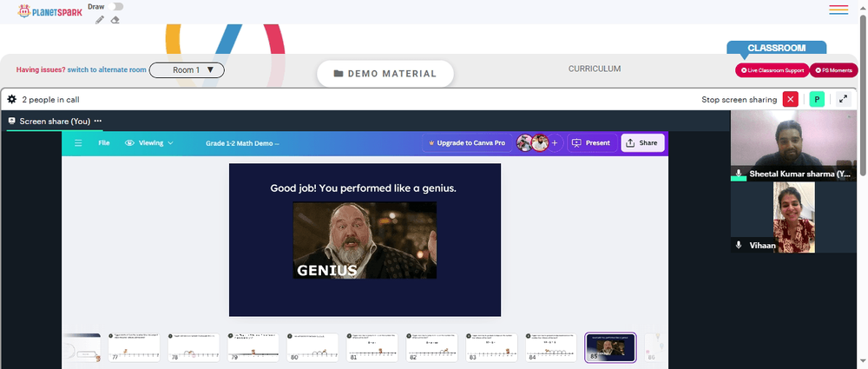Click Sheetal's microphone icon
This screenshot has height=369, width=868.
point(739,174)
